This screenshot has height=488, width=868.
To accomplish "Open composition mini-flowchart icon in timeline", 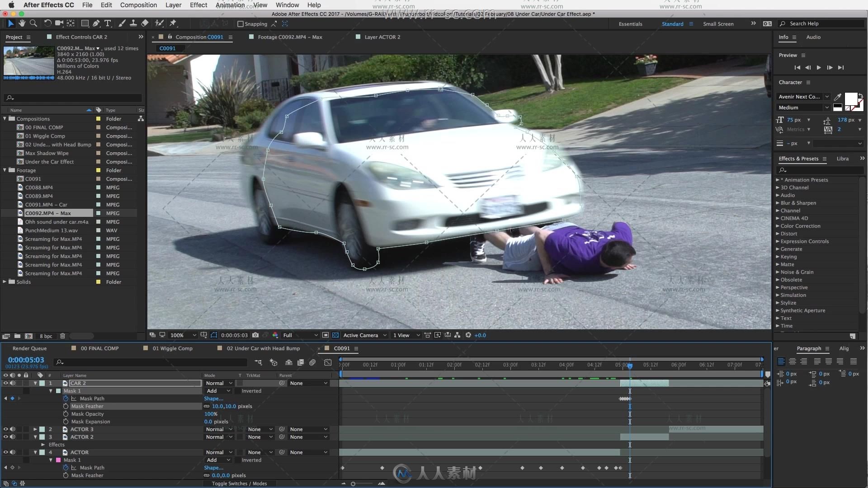I will (258, 362).
